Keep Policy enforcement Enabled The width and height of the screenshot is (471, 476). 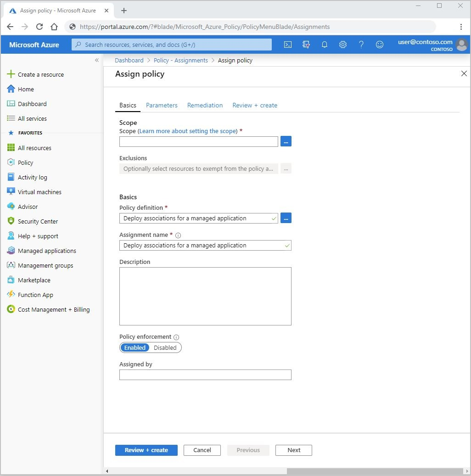[x=135, y=347]
